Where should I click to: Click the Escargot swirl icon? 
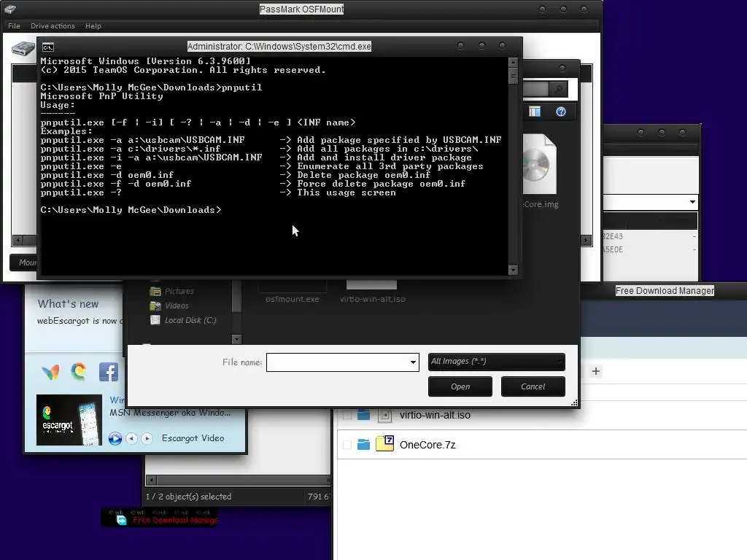79,371
